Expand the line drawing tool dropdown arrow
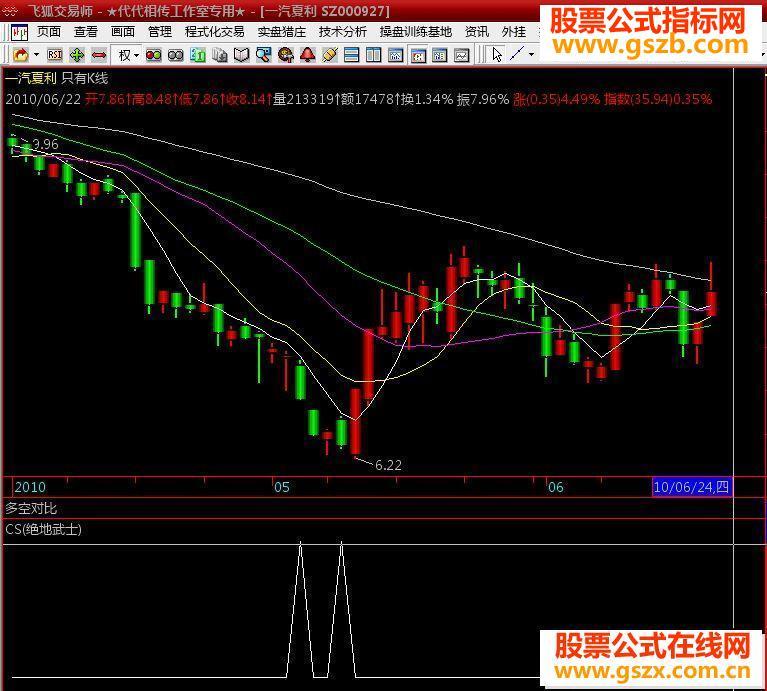 tap(532, 55)
